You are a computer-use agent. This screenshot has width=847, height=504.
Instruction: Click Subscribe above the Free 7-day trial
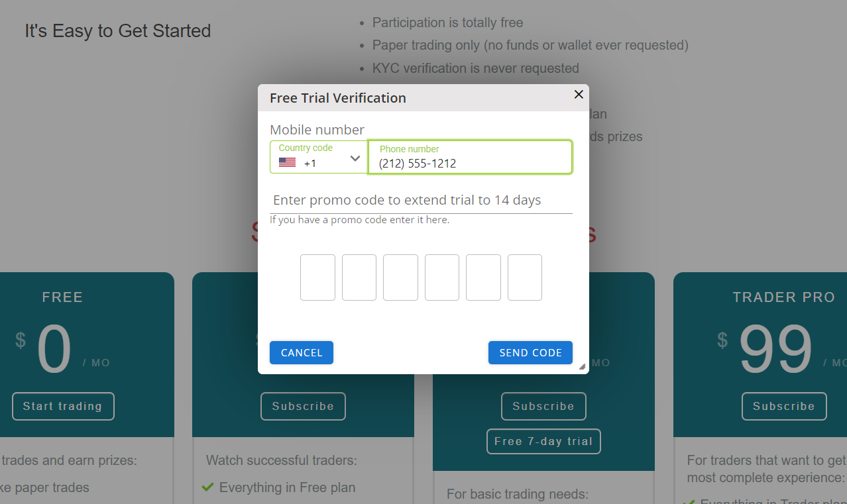click(x=543, y=406)
